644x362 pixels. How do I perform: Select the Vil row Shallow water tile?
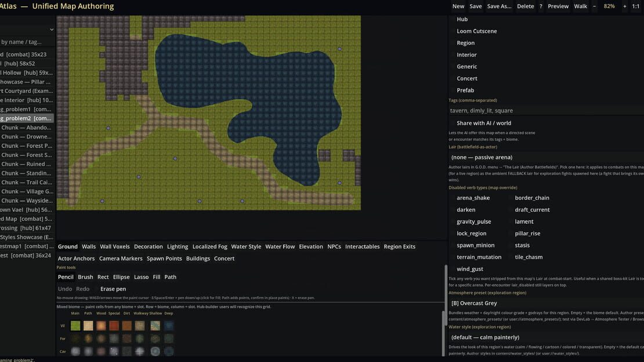point(155,326)
